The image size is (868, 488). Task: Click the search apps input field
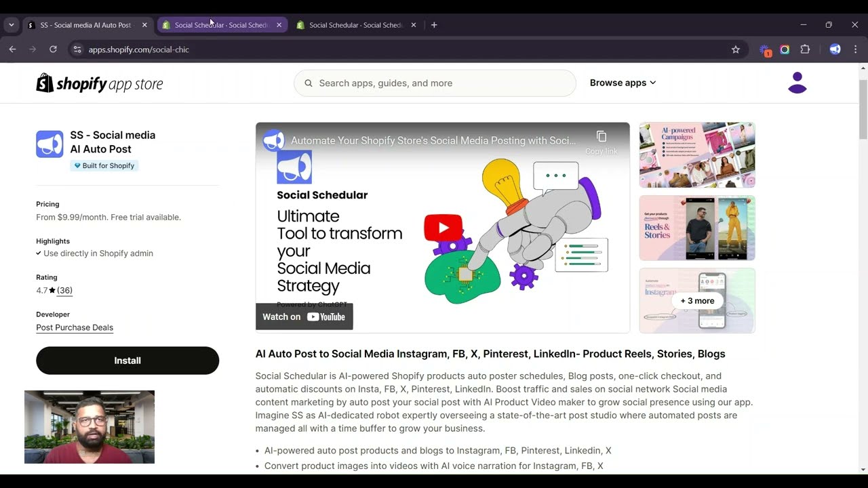(x=435, y=83)
